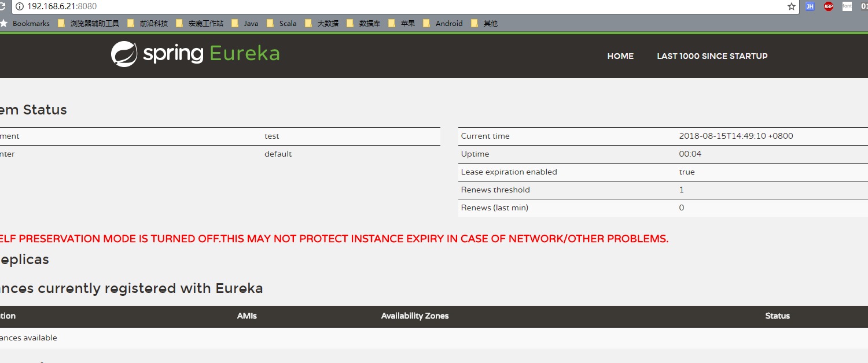Open LAST 1000 SINCE STARTUP view
868x363 pixels.
(x=712, y=56)
